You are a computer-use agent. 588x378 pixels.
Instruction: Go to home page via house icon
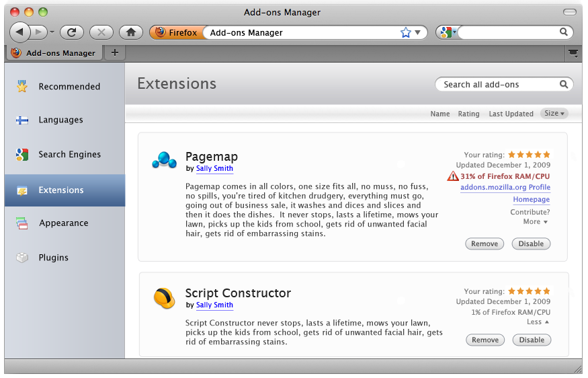[x=131, y=33]
